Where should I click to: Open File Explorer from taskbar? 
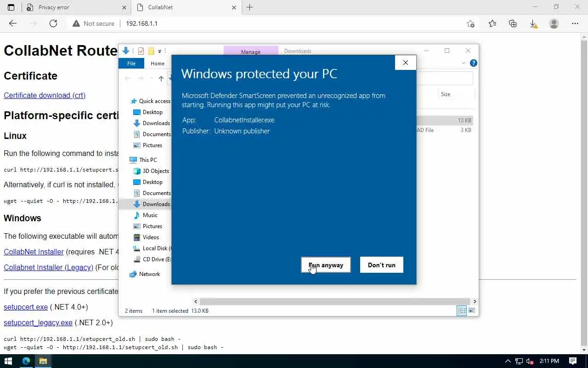point(43,361)
